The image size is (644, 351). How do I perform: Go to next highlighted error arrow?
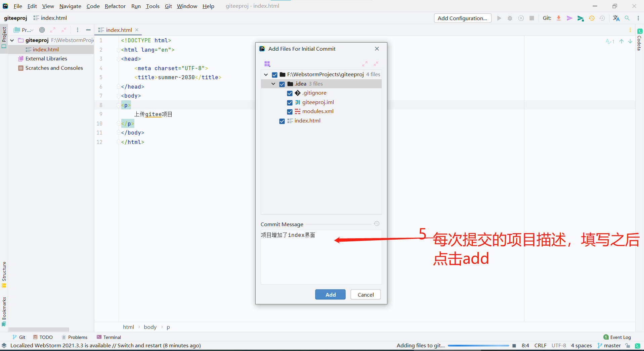coord(630,41)
